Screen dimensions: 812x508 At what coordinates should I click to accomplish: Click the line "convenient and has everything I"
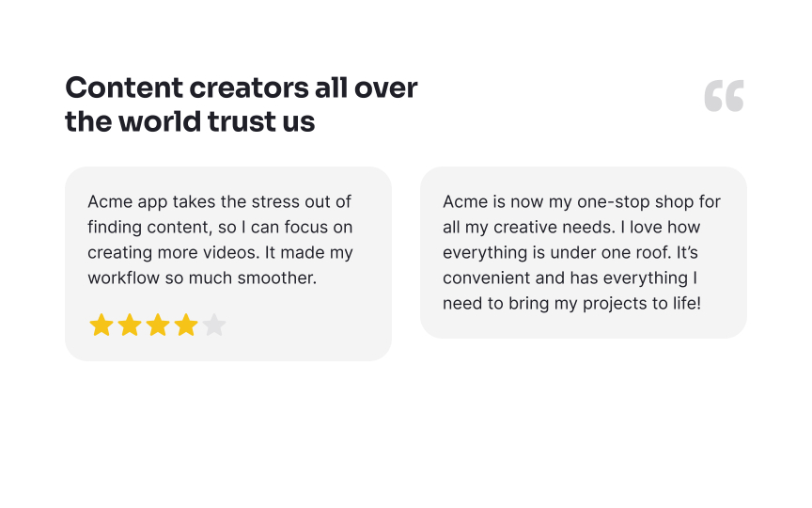[570, 278]
